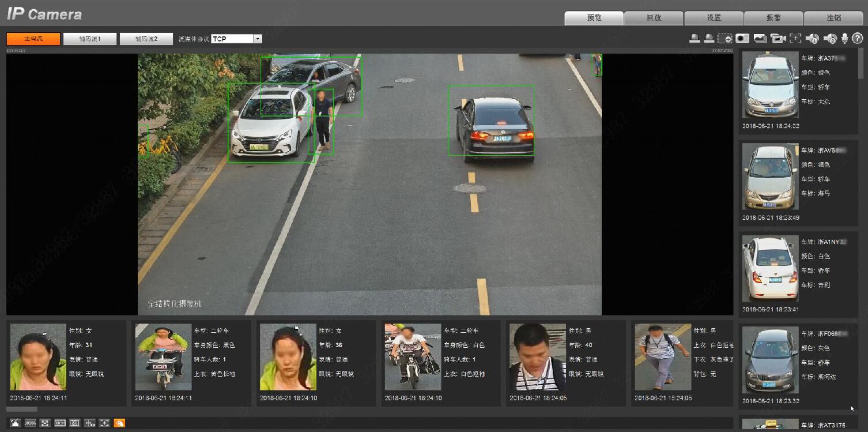
Task: Open black two-wheeler rider capture thumbnail
Action: click(163, 357)
